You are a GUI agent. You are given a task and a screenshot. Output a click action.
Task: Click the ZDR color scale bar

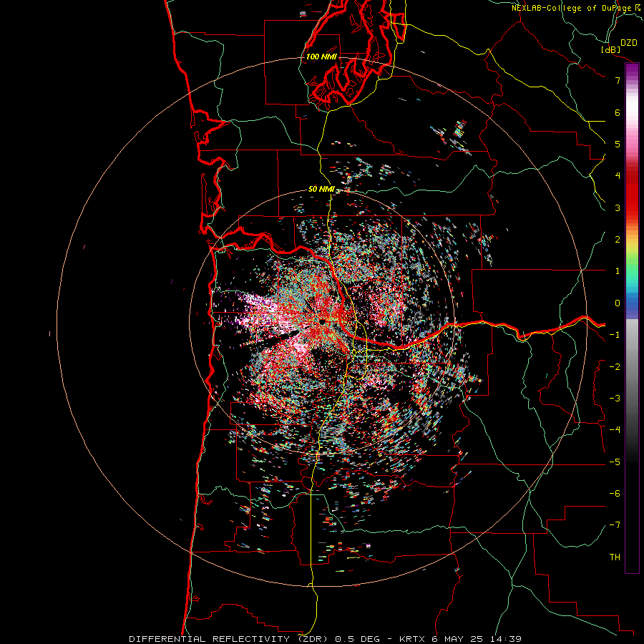click(632, 318)
